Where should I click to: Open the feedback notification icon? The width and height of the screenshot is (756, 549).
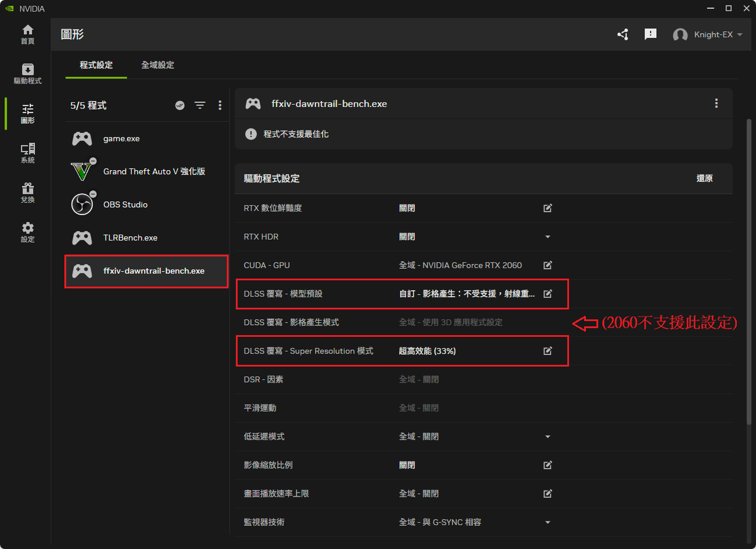tap(650, 34)
